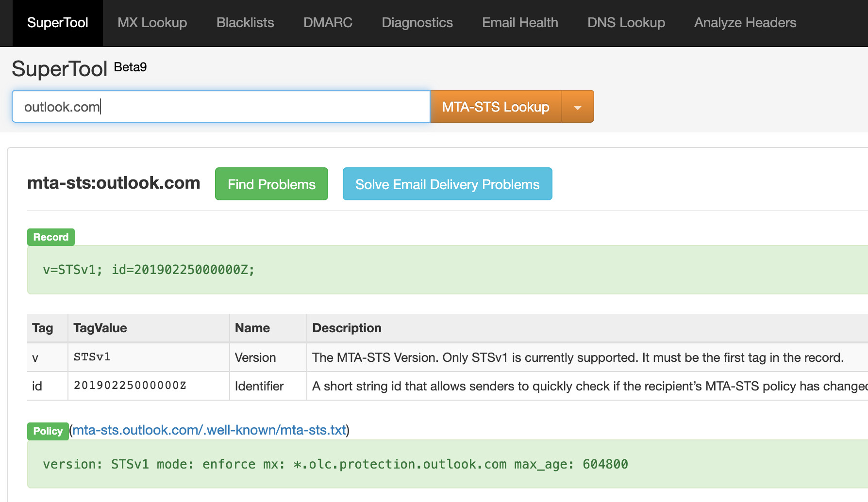Screen dimensions: 868x502
Task: Run the MTA-STS Lookup button
Action: coord(496,106)
